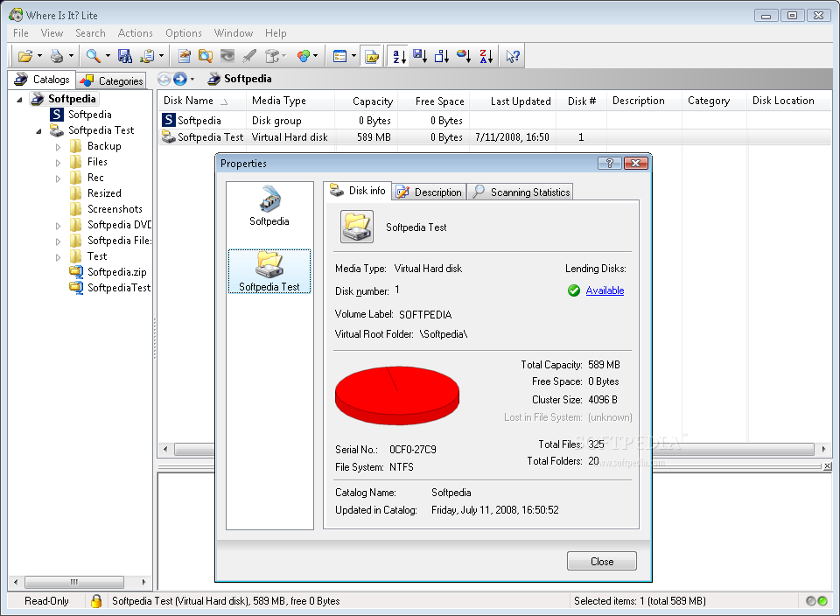Click the Softpedia Test disk icon in the tree
The height and width of the screenshot is (616, 840).
point(56,130)
